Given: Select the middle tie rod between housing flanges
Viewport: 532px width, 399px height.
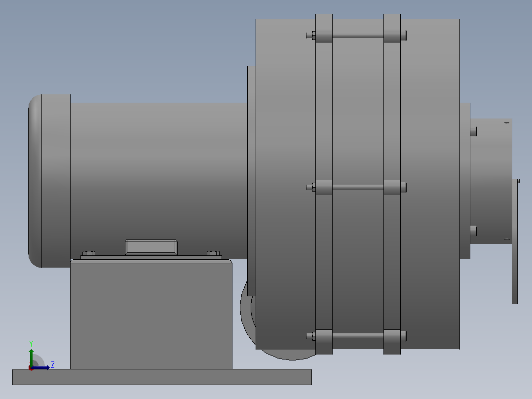Looking at the screenshot, I should [x=358, y=187].
